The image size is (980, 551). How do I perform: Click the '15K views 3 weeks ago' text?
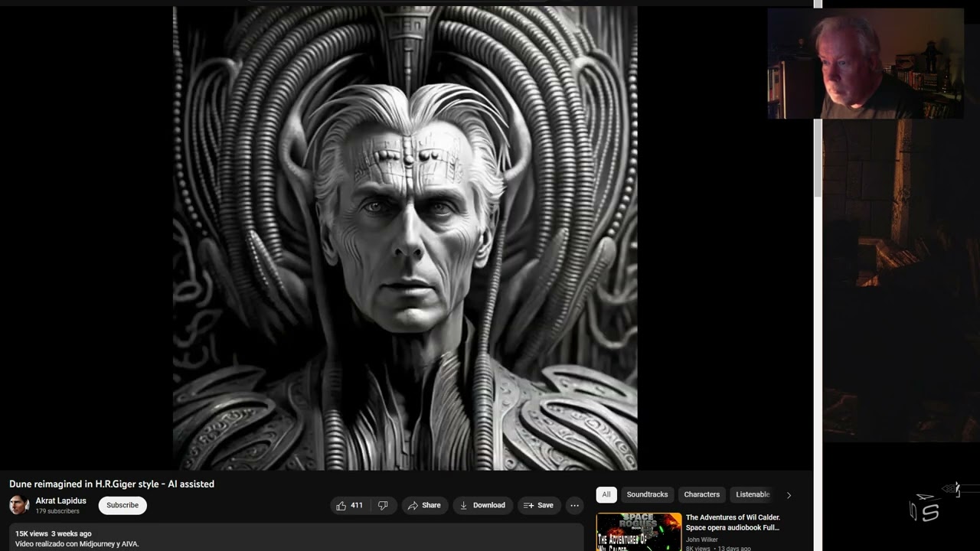(x=54, y=533)
